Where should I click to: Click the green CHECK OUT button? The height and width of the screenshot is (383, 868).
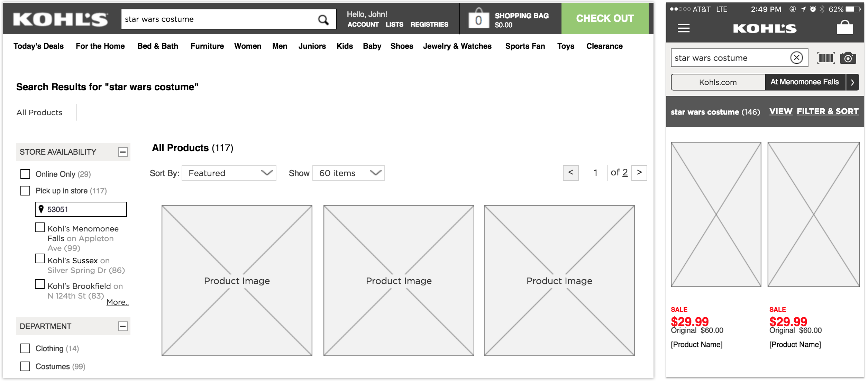605,19
